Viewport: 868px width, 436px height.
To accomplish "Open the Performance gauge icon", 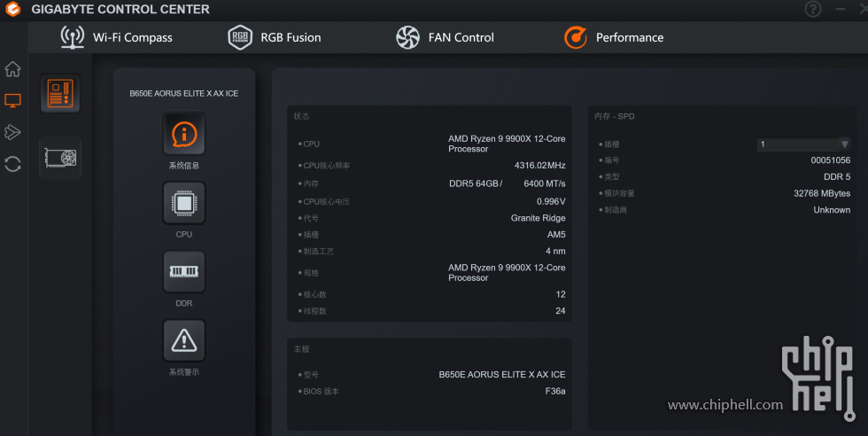I will [x=576, y=37].
